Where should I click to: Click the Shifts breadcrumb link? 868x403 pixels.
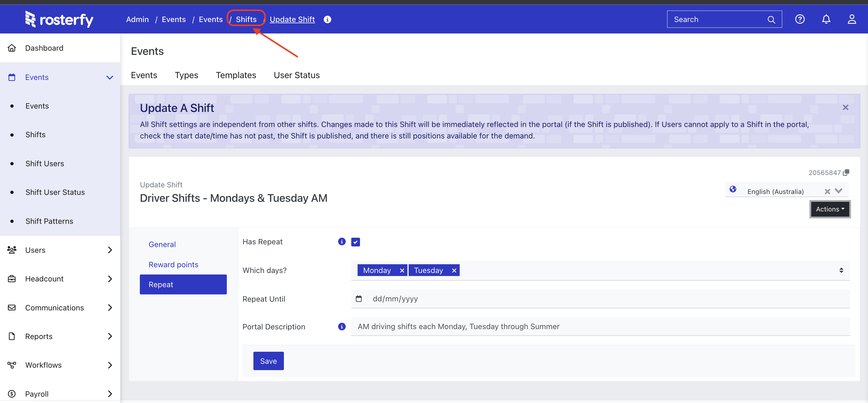coord(246,20)
